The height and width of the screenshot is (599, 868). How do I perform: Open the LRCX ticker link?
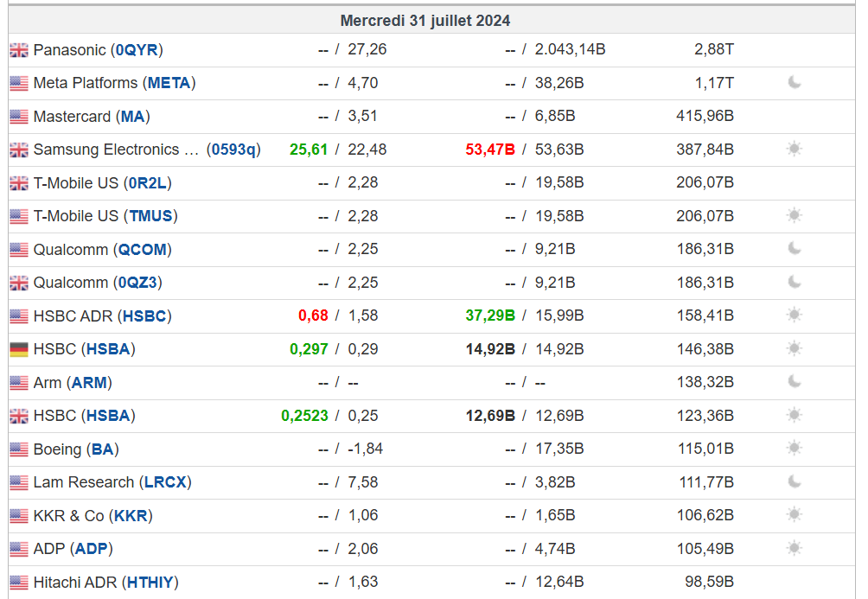[x=165, y=482]
